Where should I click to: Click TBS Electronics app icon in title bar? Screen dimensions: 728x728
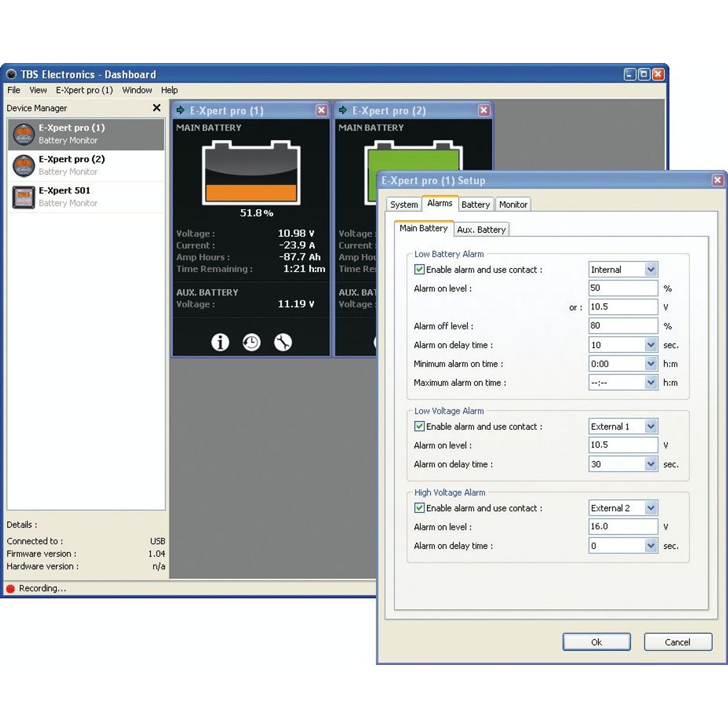pos(11,74)
